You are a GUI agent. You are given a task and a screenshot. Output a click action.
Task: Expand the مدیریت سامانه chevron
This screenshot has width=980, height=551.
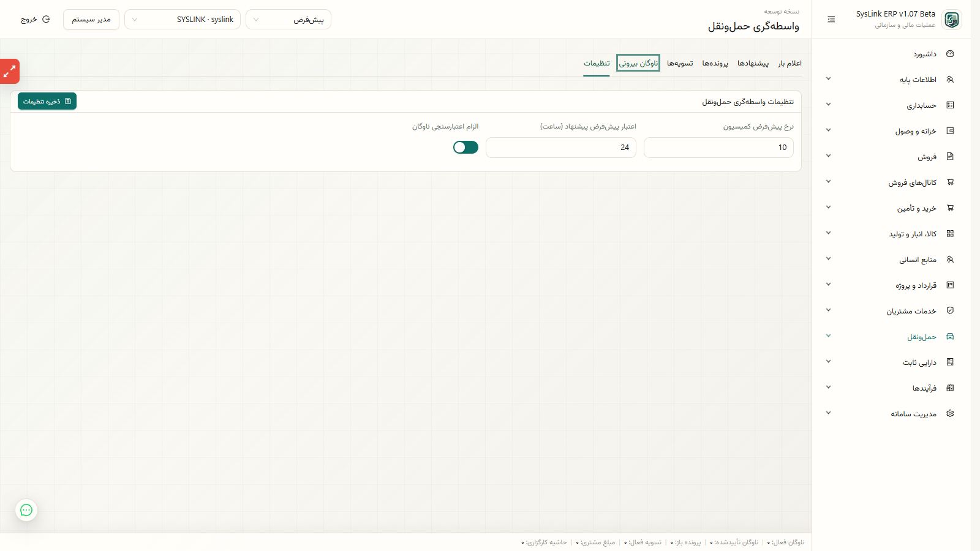click(828, 413)
